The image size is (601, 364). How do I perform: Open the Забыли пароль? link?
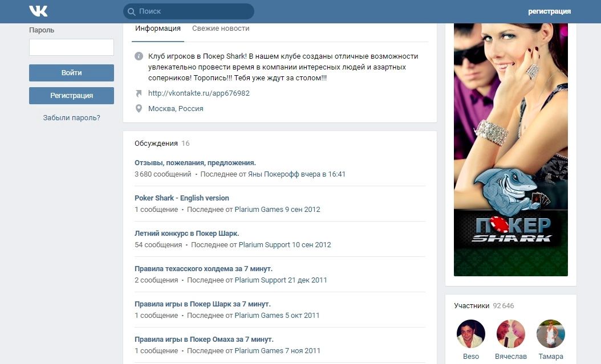(71, 118)
